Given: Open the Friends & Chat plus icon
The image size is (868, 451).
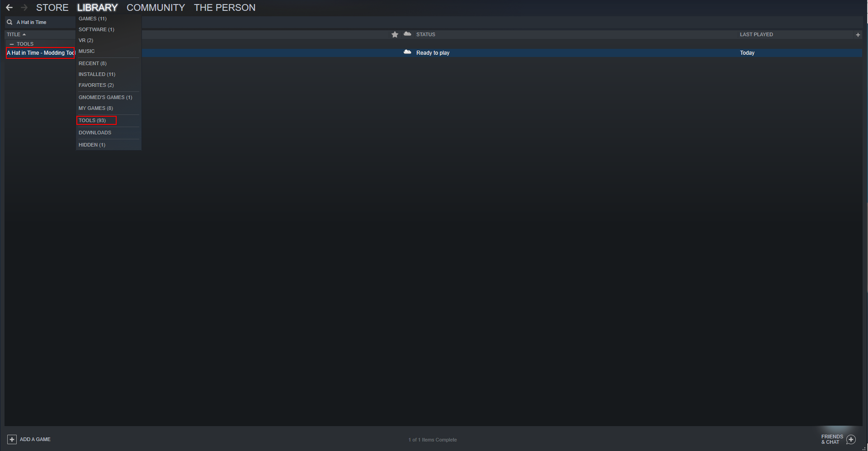Looking at the screenshot, I should click(851, 440).
